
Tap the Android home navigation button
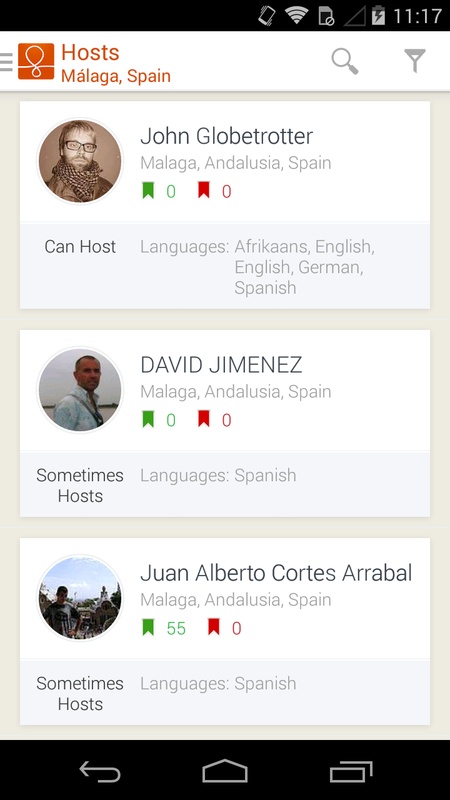[x=225, y=770]
